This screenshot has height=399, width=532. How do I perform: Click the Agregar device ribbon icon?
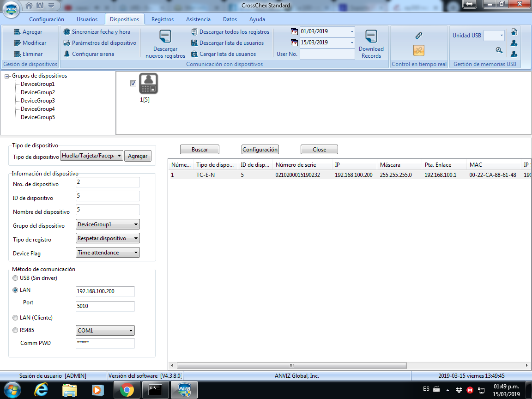(x=17, y=32)
